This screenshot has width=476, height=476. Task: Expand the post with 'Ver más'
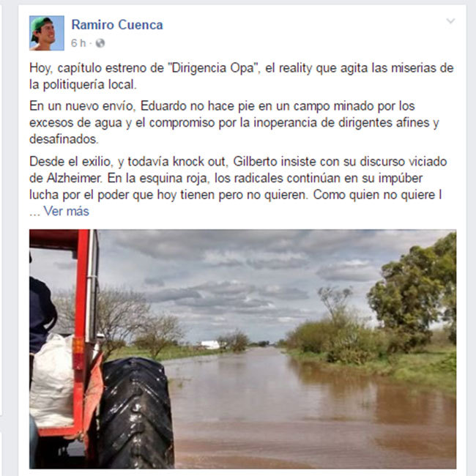pos(67,211)
